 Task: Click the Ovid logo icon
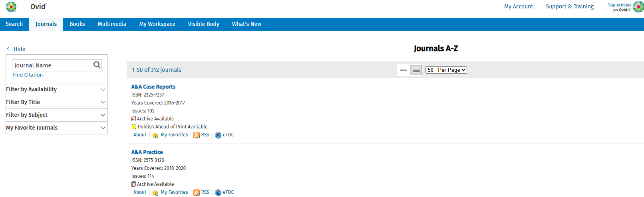tap(11, 7)
